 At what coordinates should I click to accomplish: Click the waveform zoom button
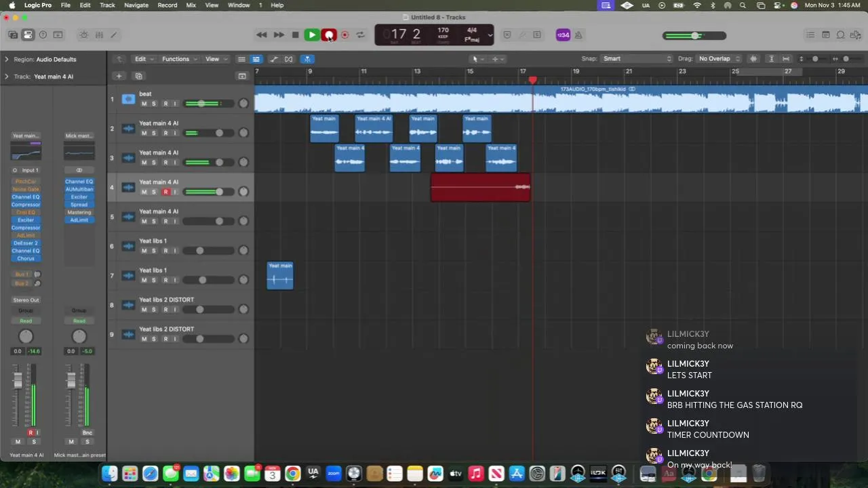753,59
